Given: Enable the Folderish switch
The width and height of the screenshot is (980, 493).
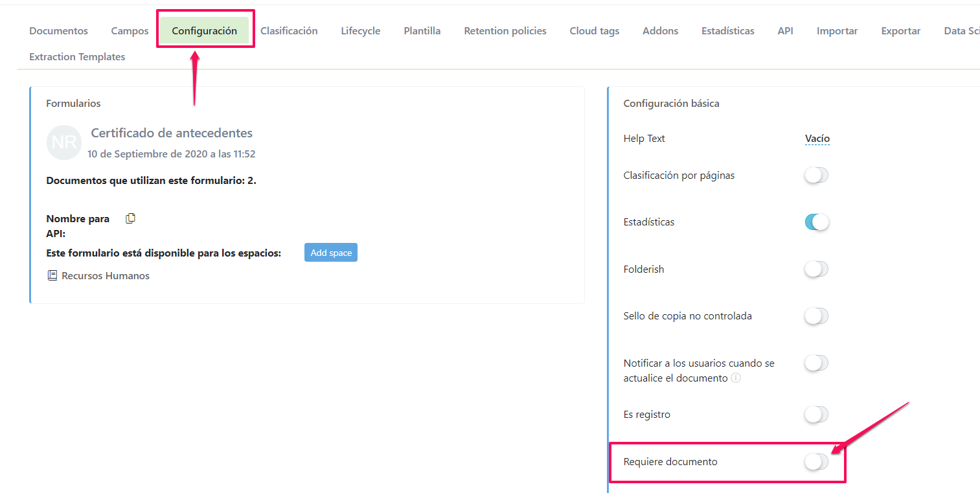Looking at the screenshot, I should (x=816, y=269).
